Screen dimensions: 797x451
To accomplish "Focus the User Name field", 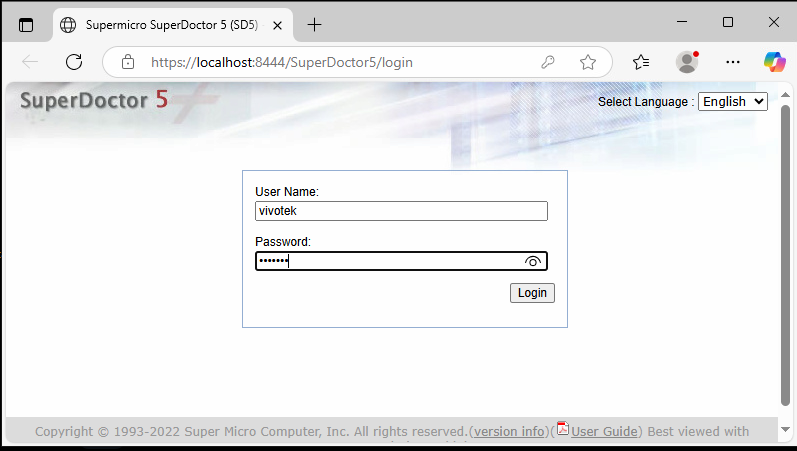I will point(401,211).
